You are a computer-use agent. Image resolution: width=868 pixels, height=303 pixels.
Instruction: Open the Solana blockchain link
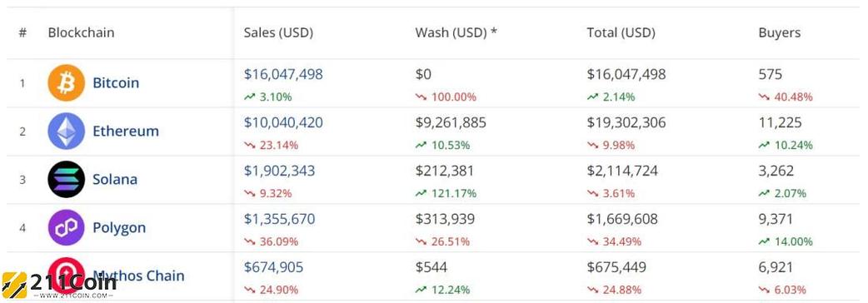[115, 179]
